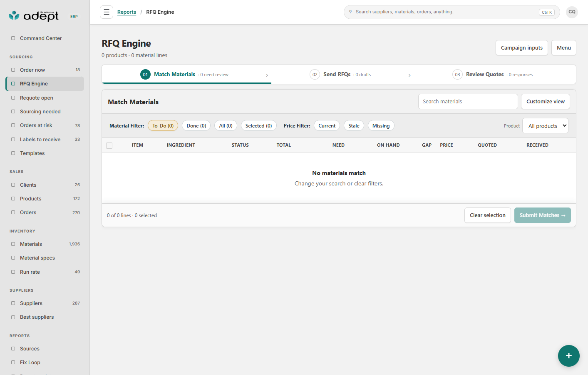Follow the Reports breadcrumb link

pyautogui.click(x=127, y=12)
